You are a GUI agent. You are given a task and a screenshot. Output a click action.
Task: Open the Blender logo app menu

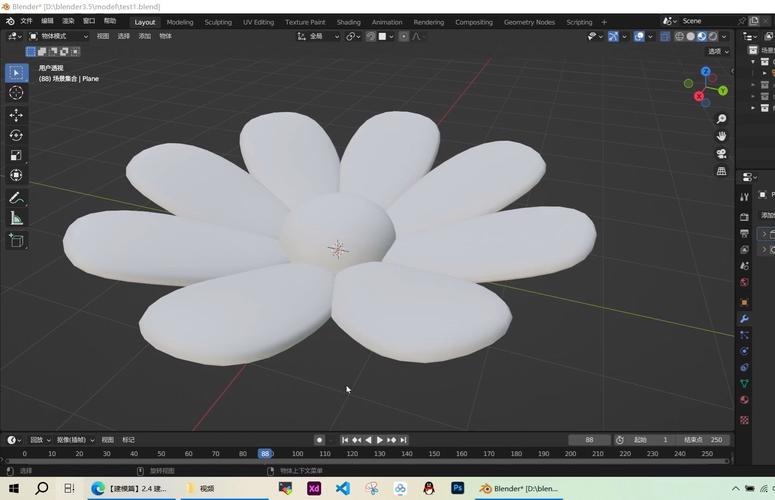point(10,21)
